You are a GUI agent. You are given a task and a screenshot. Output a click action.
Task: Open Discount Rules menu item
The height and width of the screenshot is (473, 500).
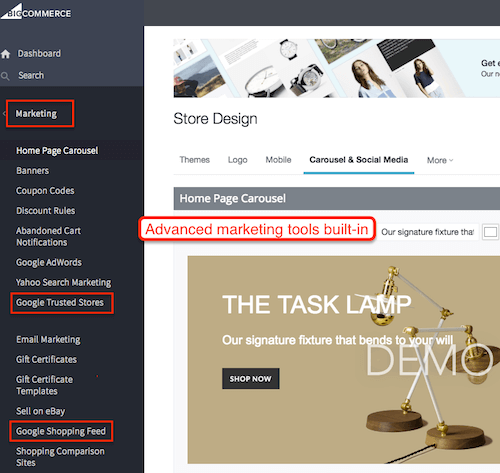pos(46,211)
